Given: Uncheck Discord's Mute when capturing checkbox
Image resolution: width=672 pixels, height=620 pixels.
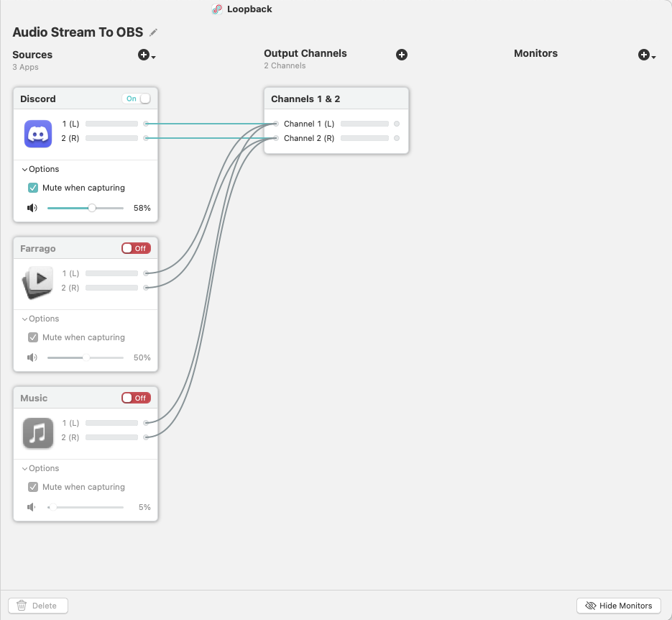Looking at the screenshot, I should point(33,188).
